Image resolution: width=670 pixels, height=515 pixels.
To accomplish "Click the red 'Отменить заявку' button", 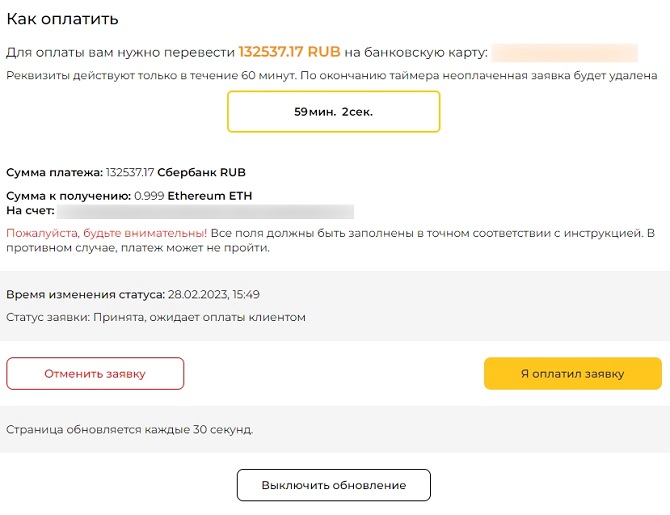I will (x=95, y=374).
